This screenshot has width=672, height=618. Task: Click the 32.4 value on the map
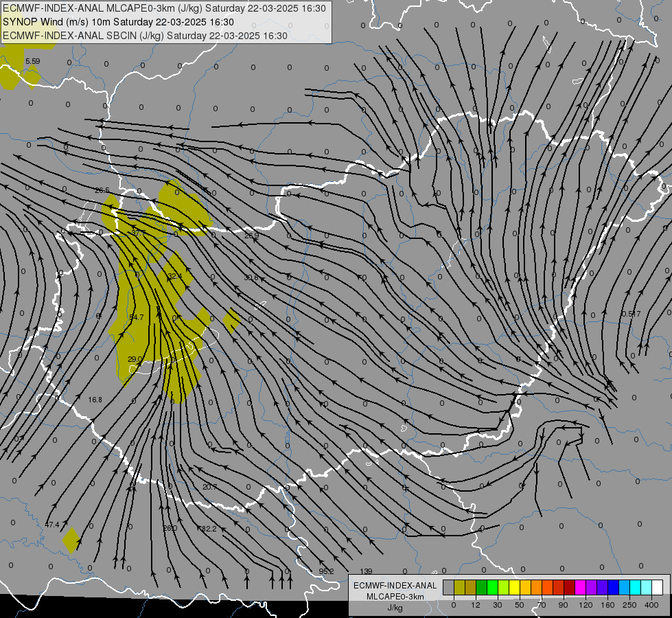(x=175, y=276)
